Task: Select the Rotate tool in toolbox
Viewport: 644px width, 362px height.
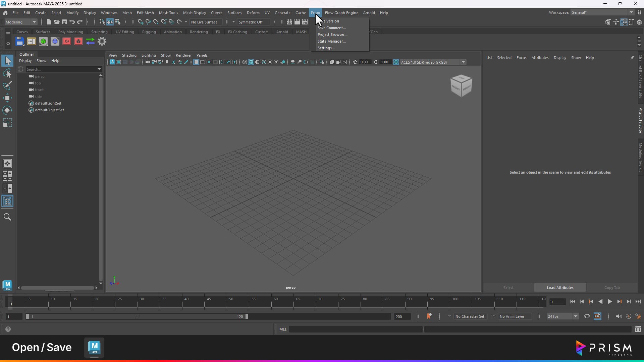Action: [7, 110]
